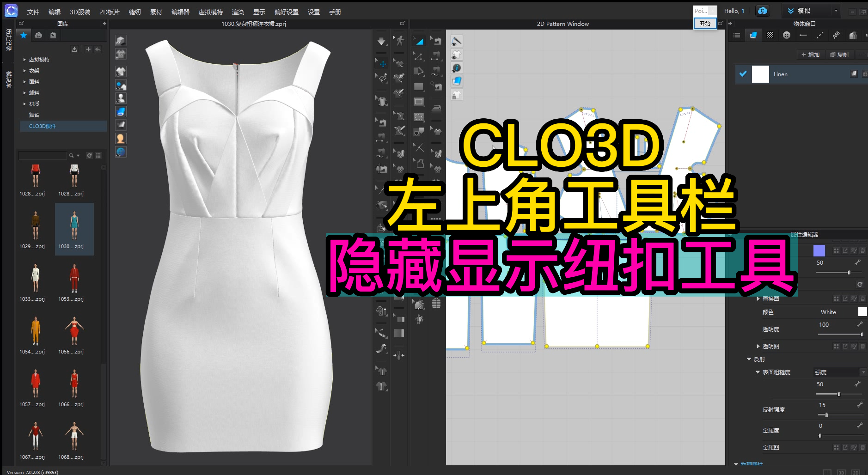Toggle Show 3D Environment globe icon

tap(121, 152)
